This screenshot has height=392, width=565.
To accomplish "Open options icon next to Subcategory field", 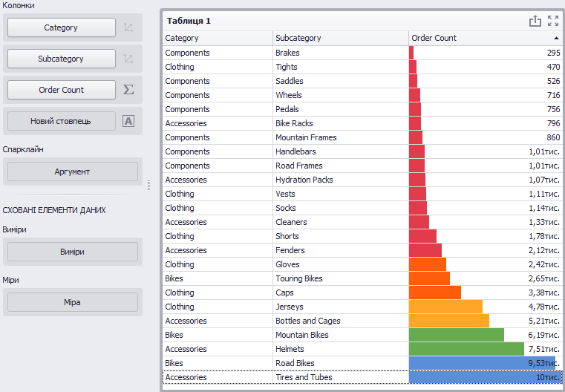I will 128,59.
